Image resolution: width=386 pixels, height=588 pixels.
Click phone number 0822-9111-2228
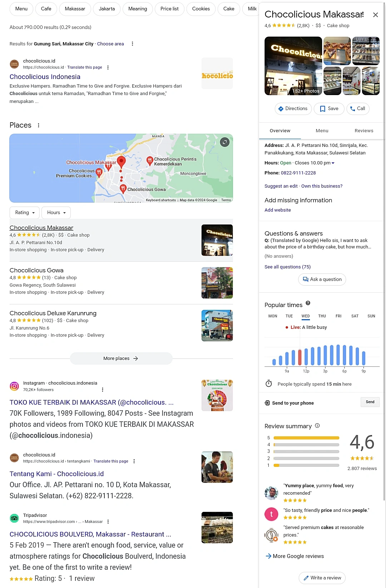pos(298,173)
